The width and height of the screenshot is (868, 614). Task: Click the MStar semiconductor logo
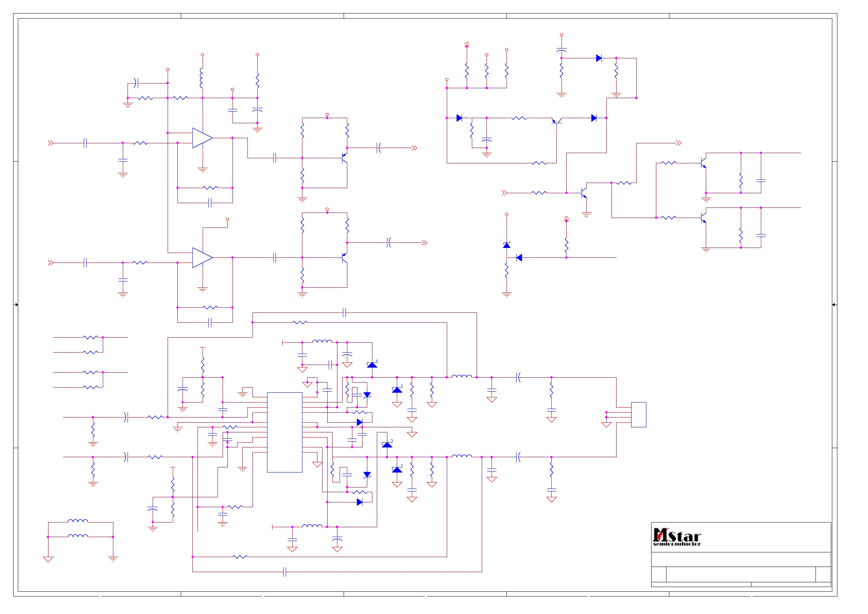(x=676, y=537)
